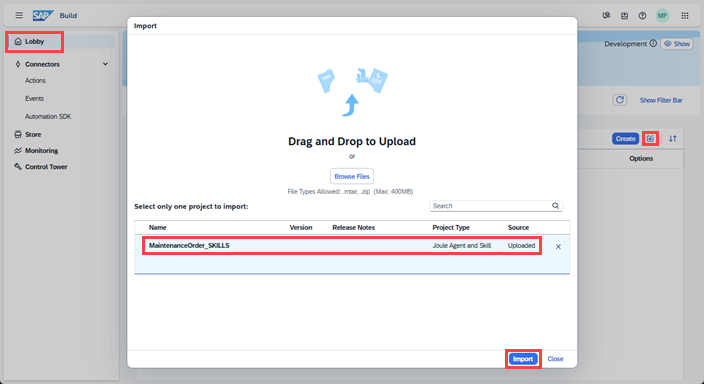Click the Show toggle button
Image resolution: width=704 pixels, height=384 pixels.
point(677,44)
